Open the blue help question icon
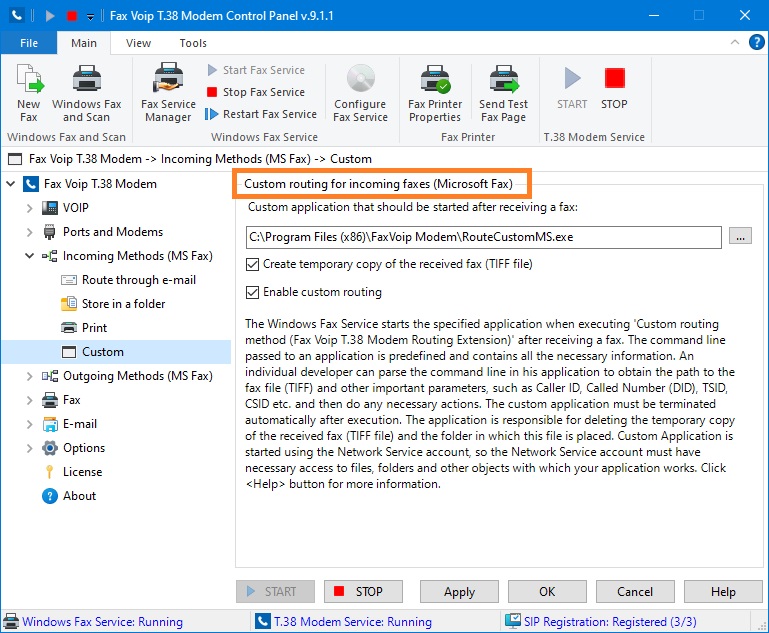This screenshot has height=633, width=769. point(756,43)
